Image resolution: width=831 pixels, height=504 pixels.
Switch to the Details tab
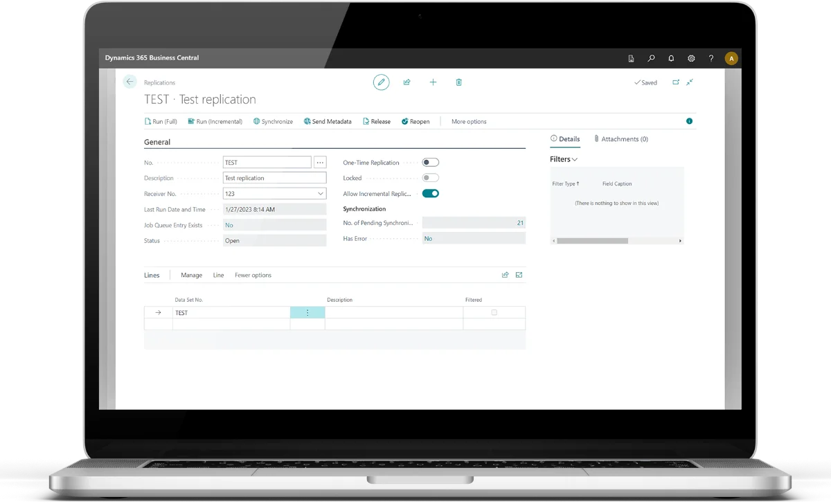coord(565,139)
